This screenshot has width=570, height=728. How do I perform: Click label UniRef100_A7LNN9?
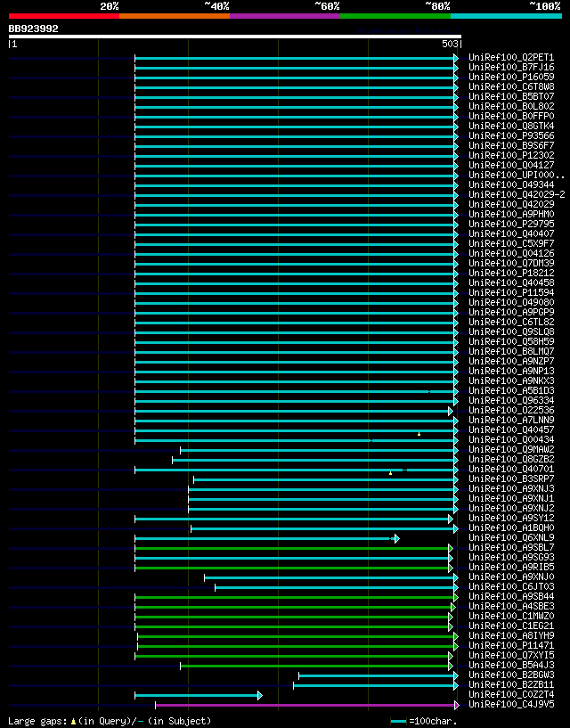511,421
